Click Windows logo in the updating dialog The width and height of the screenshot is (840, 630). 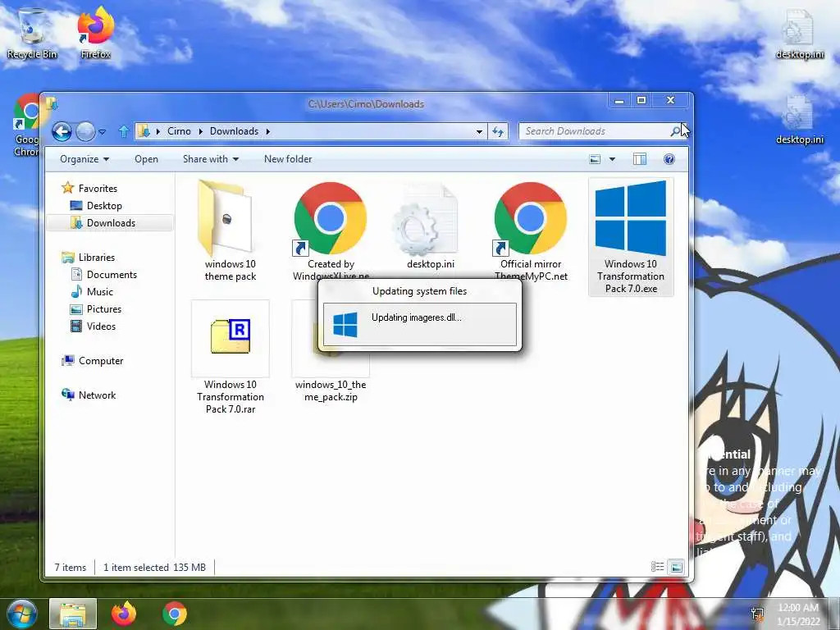(345, 325)
